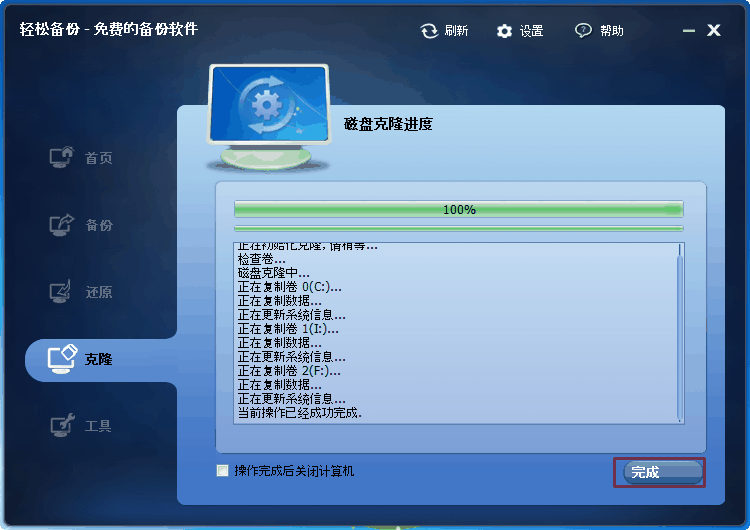750x530 pixels.
Task: Click the 100% clone progress bar
Action: [458, 210]
